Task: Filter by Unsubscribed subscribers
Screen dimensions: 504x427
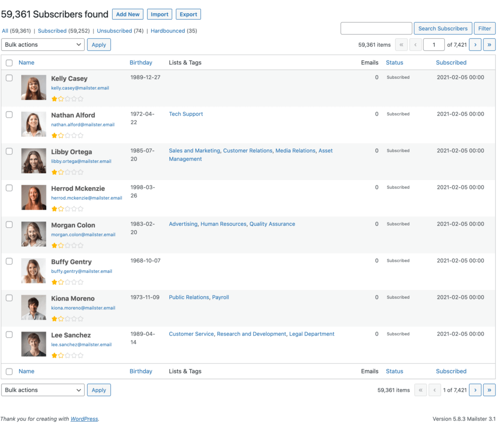Action: [114, 31]
